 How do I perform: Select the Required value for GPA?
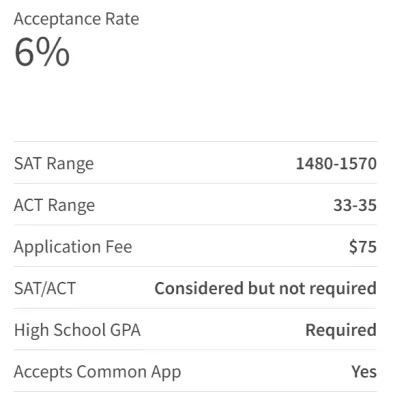(341, 330)
